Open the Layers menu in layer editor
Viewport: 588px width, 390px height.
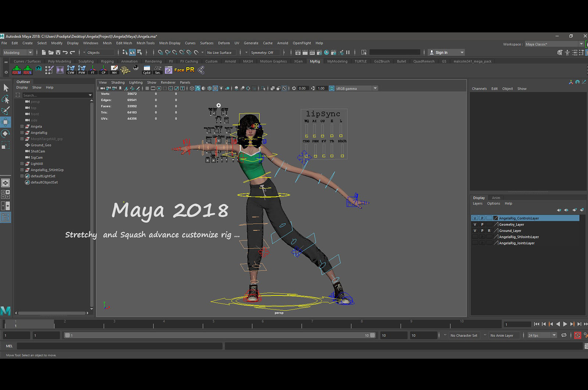click(x=477, y=203)
